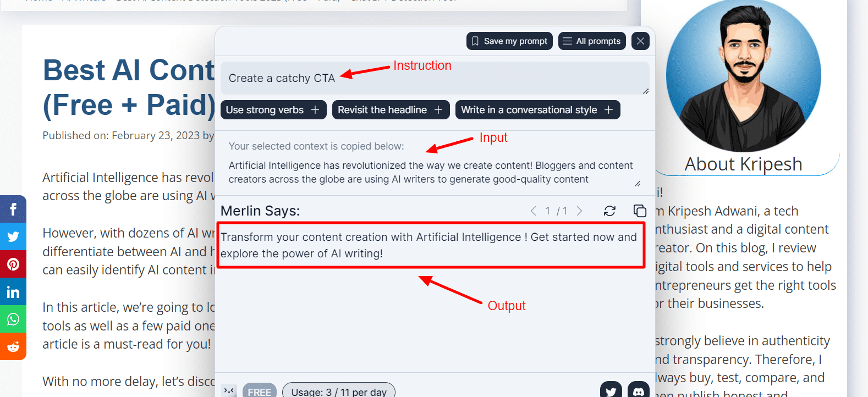The height and width of the screenshot is (397, 868).
Task: Open Merlin's Discord link in the footer
Action: coord(638,390)
